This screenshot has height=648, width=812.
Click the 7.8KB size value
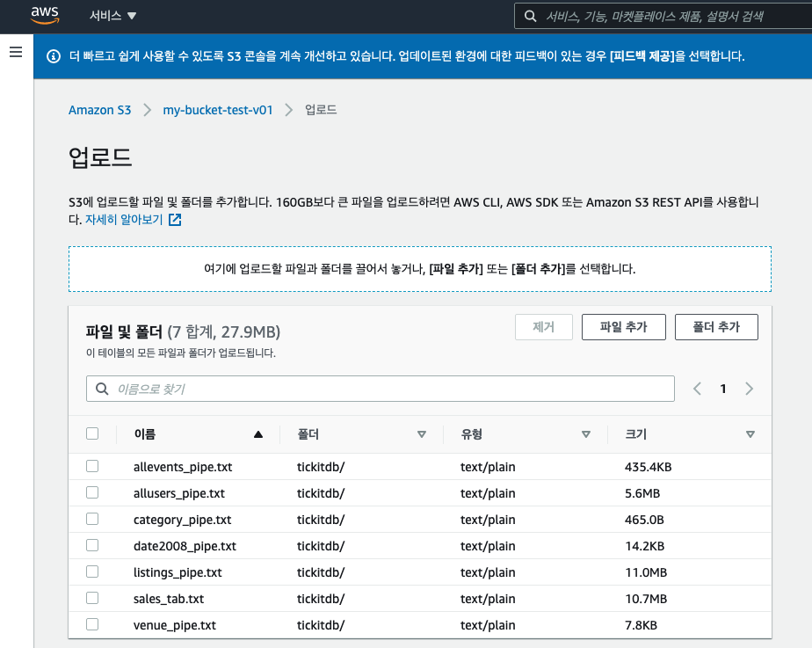click(x=641, y=626)
